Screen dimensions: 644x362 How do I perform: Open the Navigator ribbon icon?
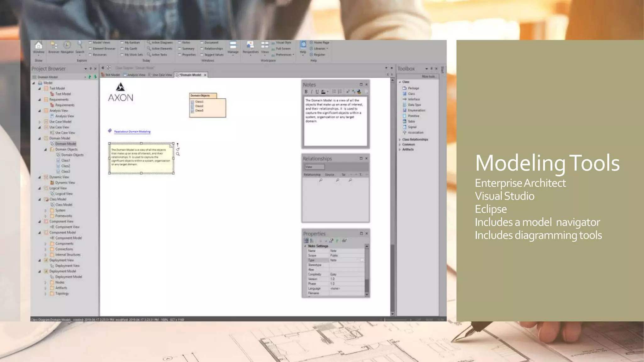pos(67,47)
